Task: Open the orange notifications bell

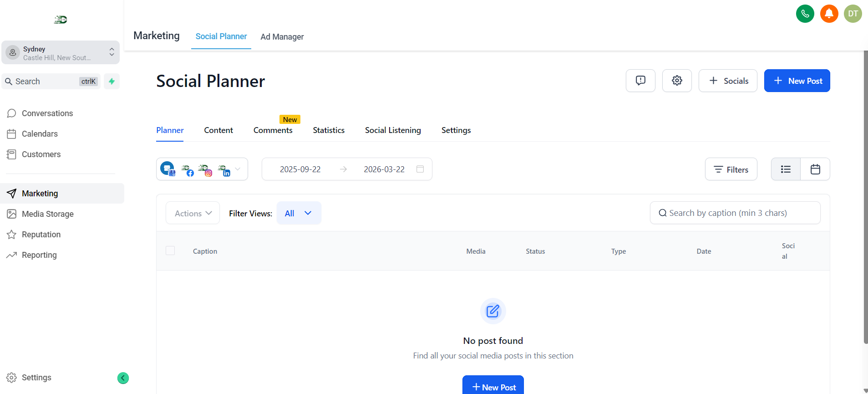Action: pos(829,14)
